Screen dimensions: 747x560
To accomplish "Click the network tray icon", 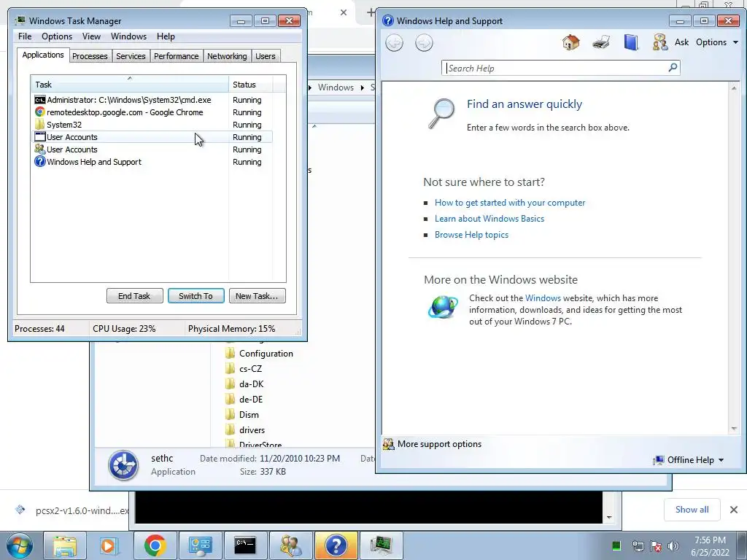I will (638, 546).
